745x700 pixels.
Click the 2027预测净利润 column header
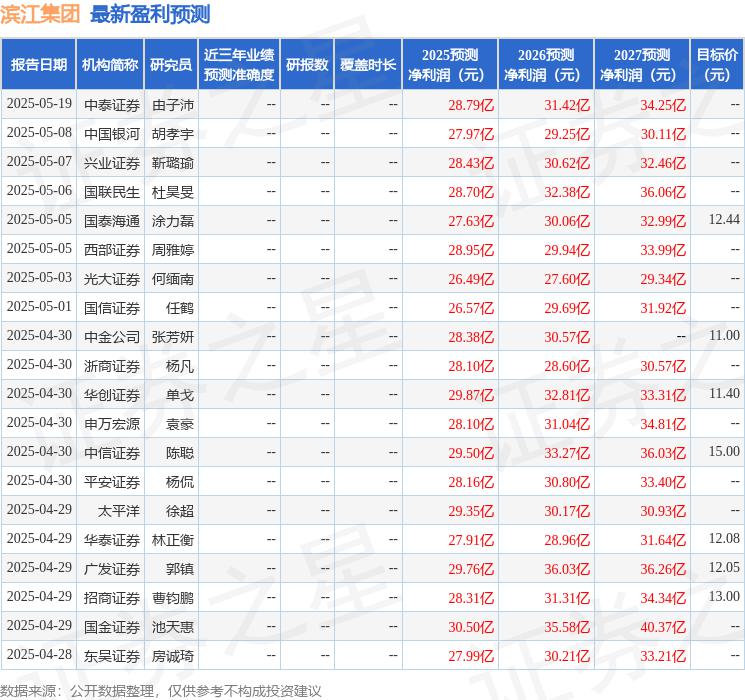coord(642,64)
